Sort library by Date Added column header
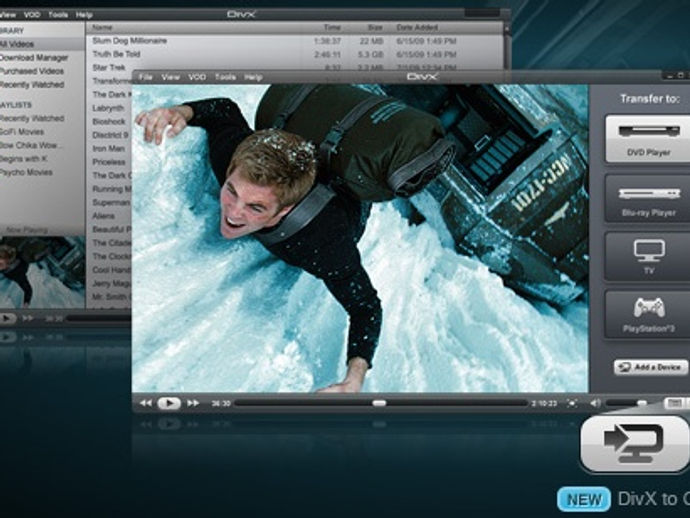This screenshot has height=518, width=690. pyautogui.click(x=417, y=27)
